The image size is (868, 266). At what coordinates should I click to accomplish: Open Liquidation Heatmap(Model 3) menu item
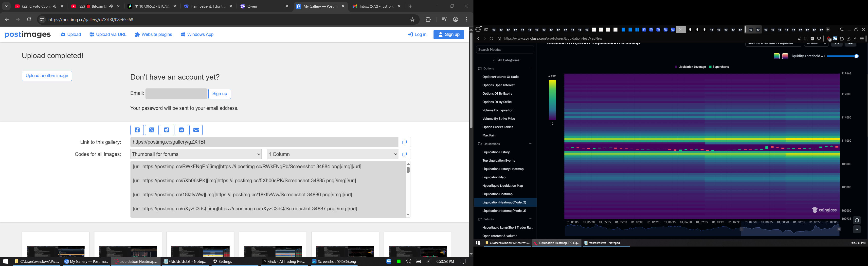(504, 211)
